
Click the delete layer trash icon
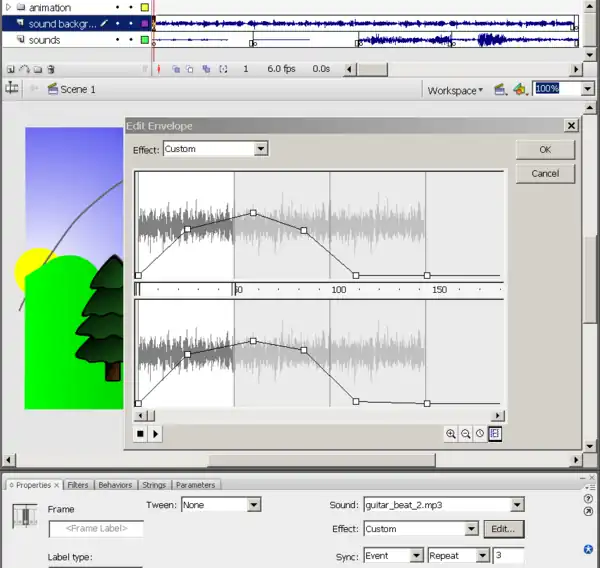[51, 69]
